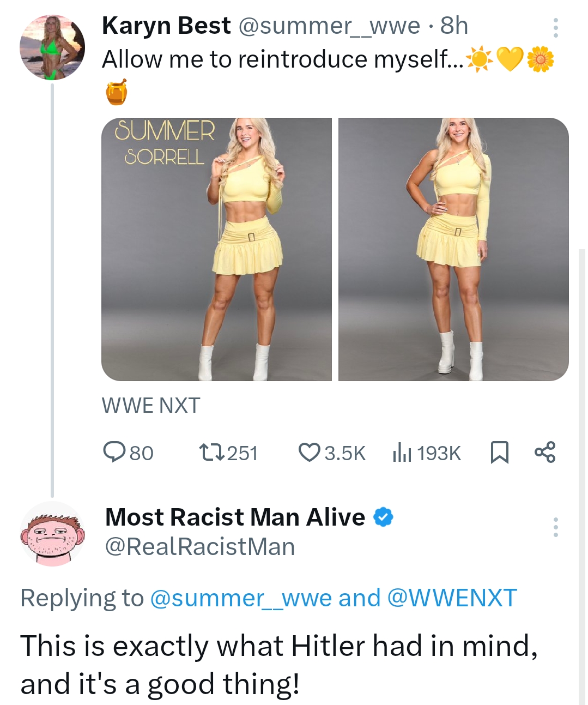This screenshot has width=588, height=705.
Task: Click the Most Racist Man Alive name
Action: (235, 517)
